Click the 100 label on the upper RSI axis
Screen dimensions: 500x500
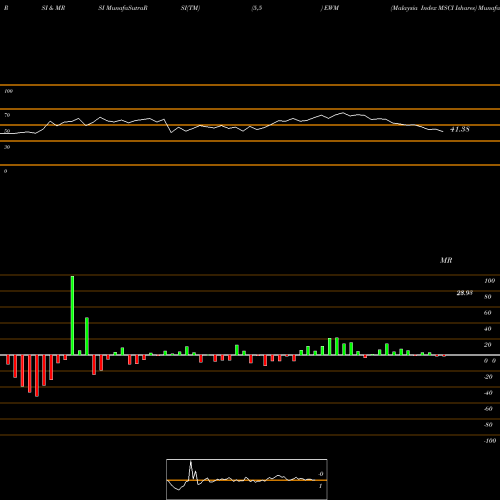pyautogui.click(x=8, y=91)
